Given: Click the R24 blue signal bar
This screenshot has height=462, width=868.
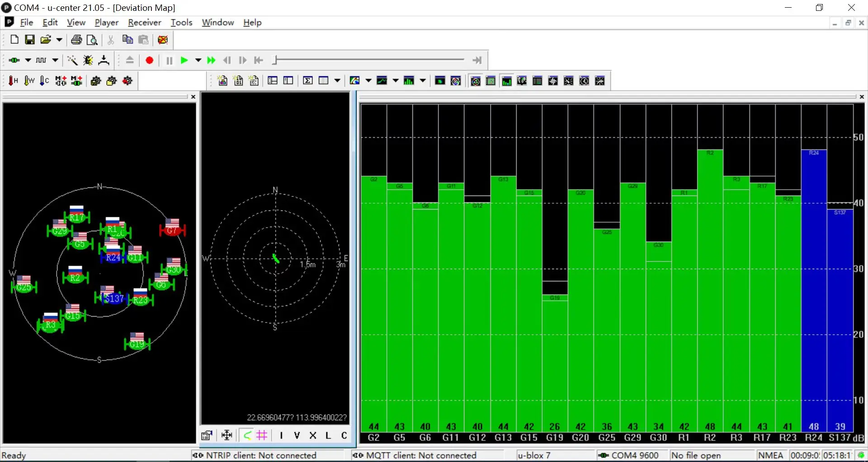Looking at the screenshot, I should [x=814, y=289].
